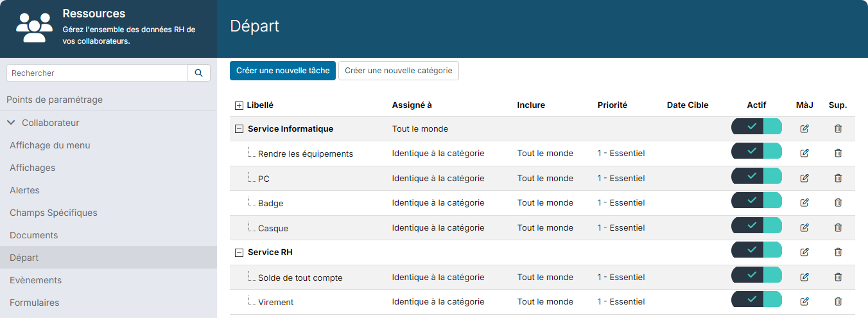Image resolution: width=868 pixels, height=318 pixels.
Task: Delete the Casque task
Action: point(838,227)
